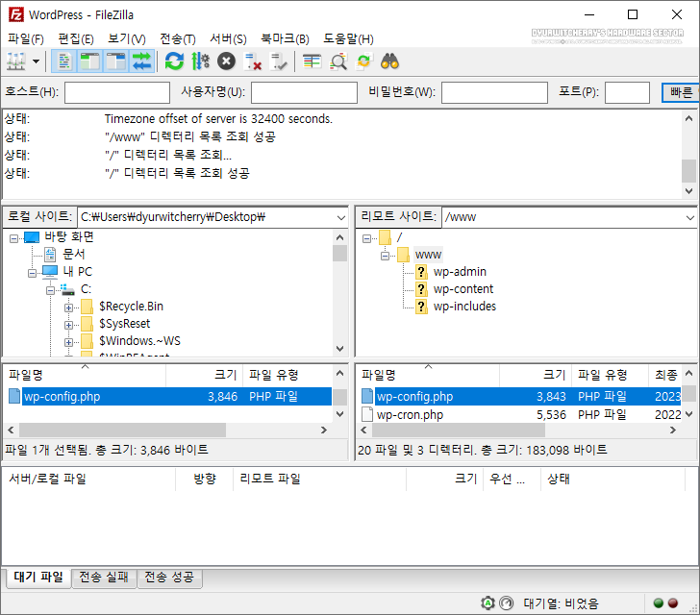
Task: Open the 북마크(B) menu
Action: tap(285, 38)
